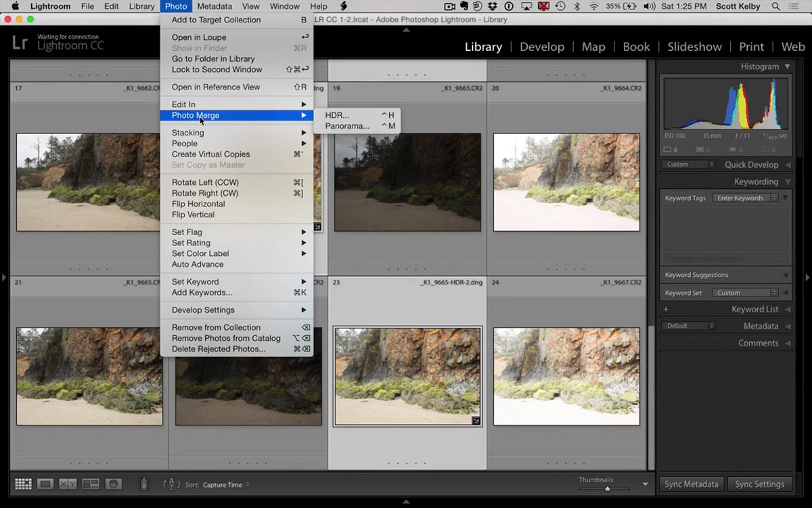
Task: Open the AirPlay display menu icon
Action: (526, 6)
